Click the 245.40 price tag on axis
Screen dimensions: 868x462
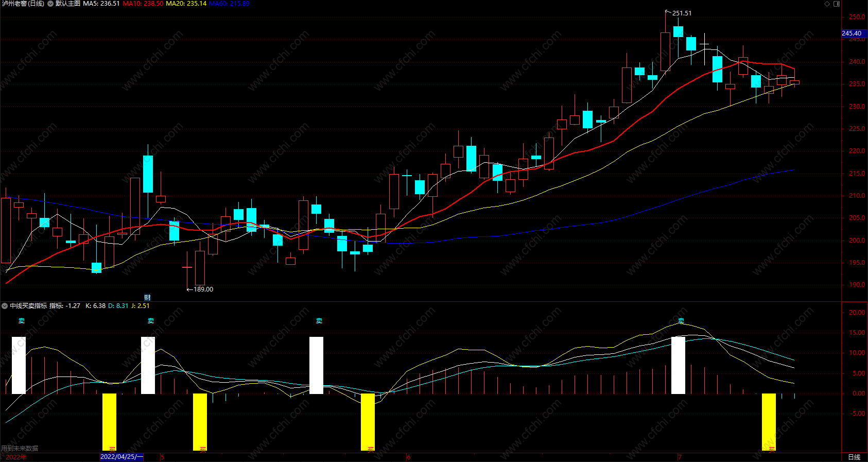[x=854, y=33]
